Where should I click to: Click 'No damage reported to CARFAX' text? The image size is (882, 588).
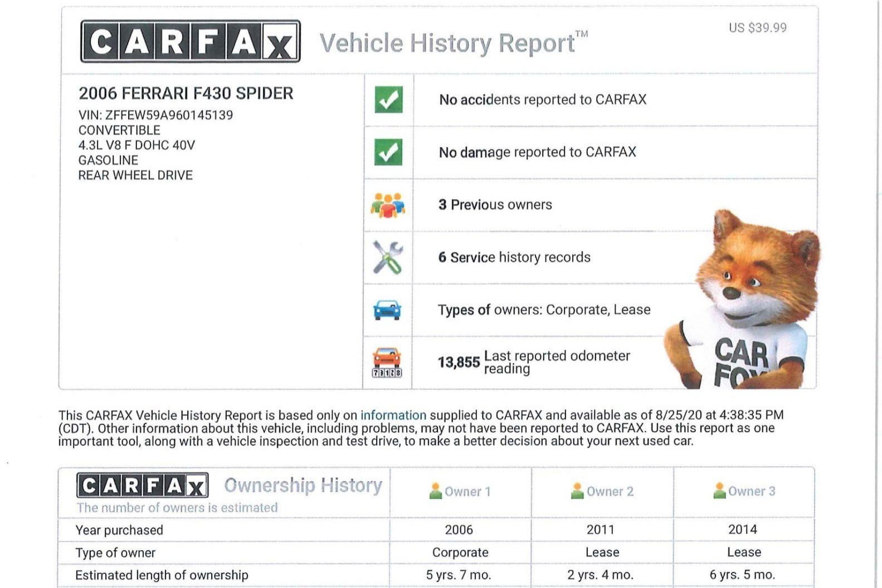(538, 152)
